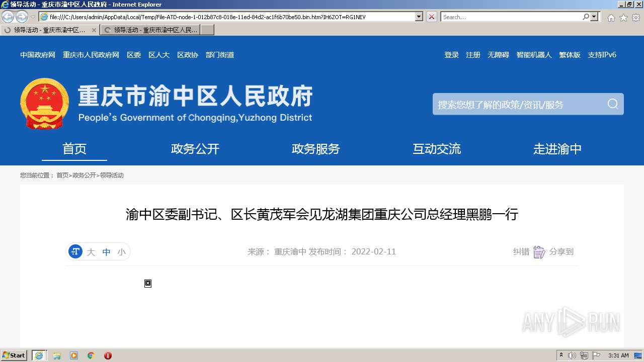Viewport: 644px width, 362px height.
Task: Click the browser Back arrow button
Action: 8,17
